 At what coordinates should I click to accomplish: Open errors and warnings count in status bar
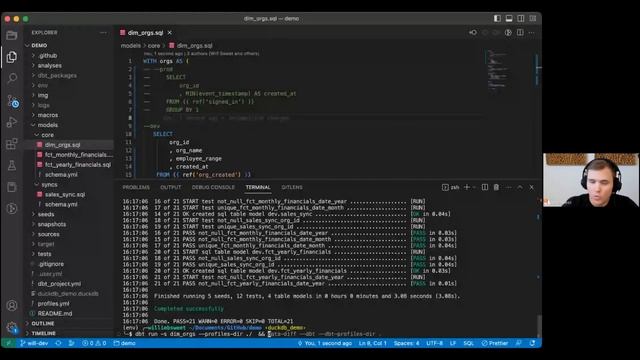point(94,343)
